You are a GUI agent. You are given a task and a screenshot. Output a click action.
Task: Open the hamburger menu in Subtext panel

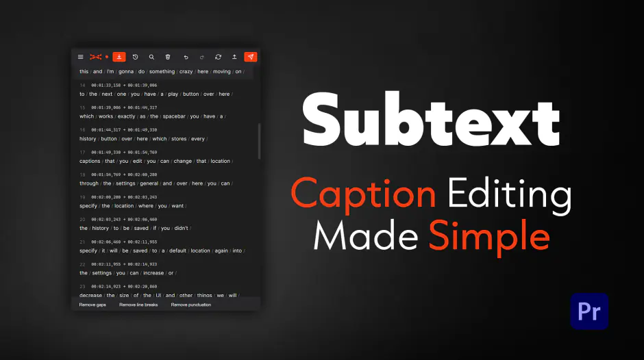81,57
